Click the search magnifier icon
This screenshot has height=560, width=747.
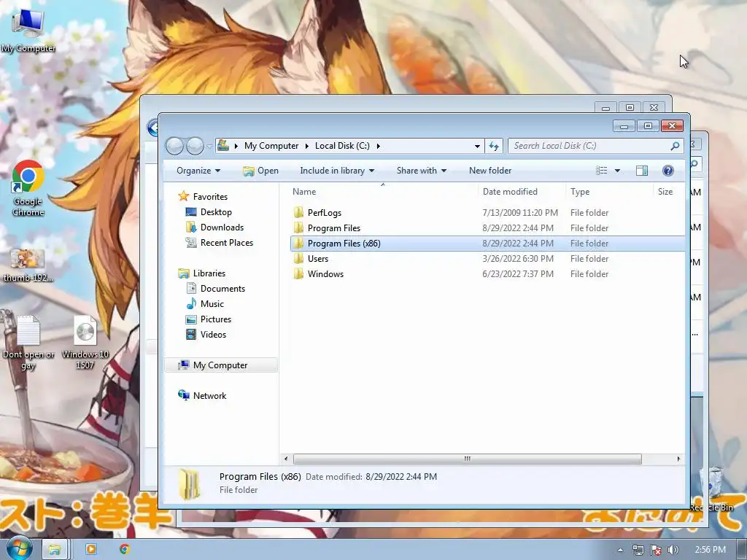click(675, 146)
